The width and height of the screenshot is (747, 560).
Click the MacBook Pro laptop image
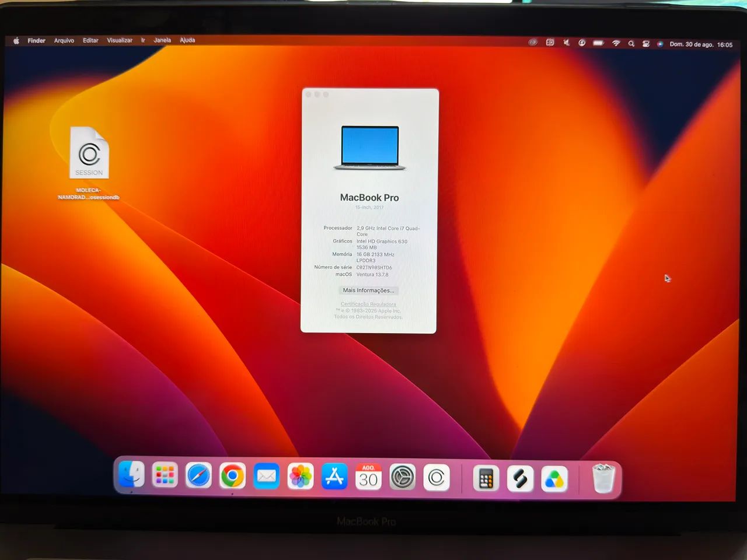coord(369,148)
